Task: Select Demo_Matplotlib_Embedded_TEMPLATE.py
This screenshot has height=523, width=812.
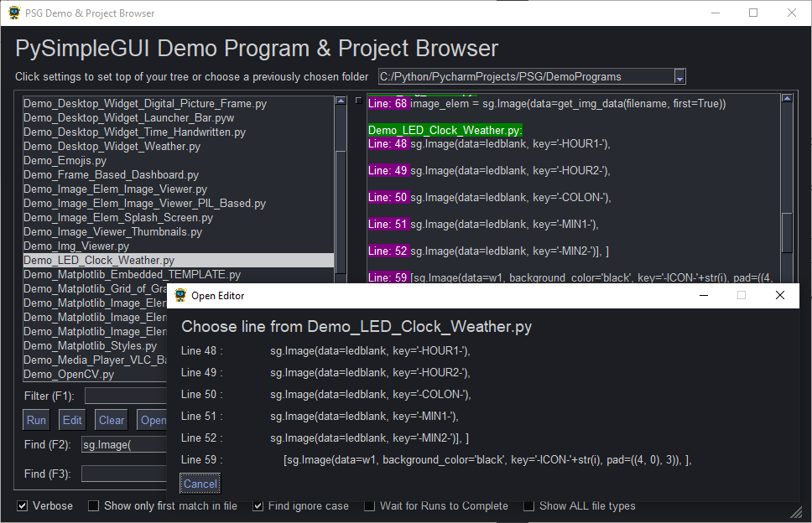Action: 179,275
